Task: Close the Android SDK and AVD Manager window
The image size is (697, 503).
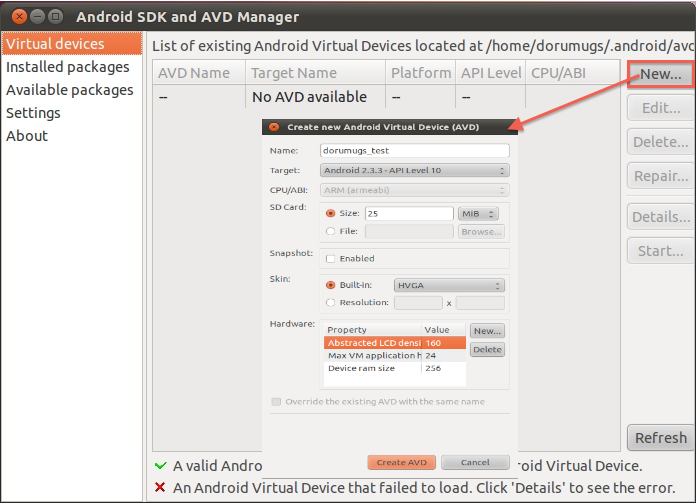Action: point(19,17)
